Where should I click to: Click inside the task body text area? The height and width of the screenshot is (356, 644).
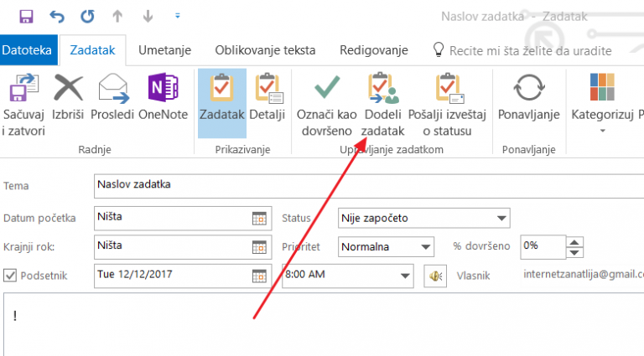tap(324, 324)
